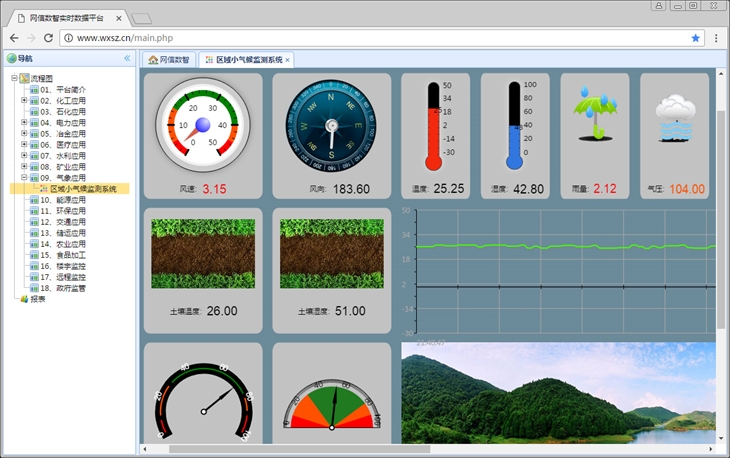Open 13、储运应用 in the tree
The width and height of the screenshot is (730, 458).
coord(63,233)
